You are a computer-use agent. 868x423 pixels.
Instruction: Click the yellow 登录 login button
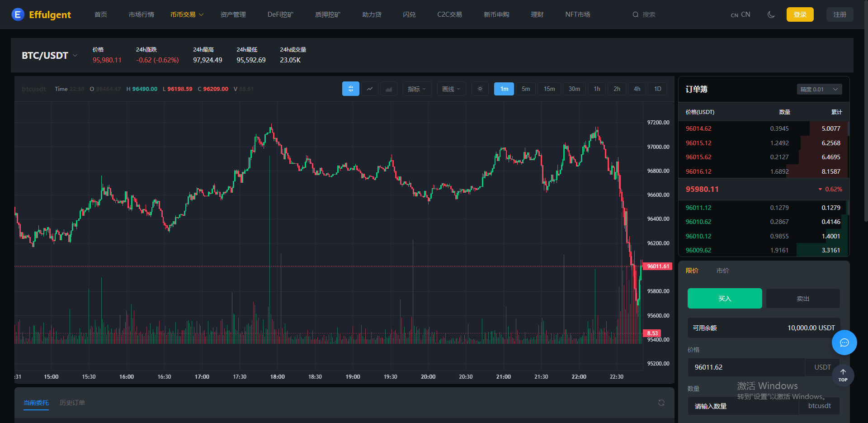tap(800, 14)
